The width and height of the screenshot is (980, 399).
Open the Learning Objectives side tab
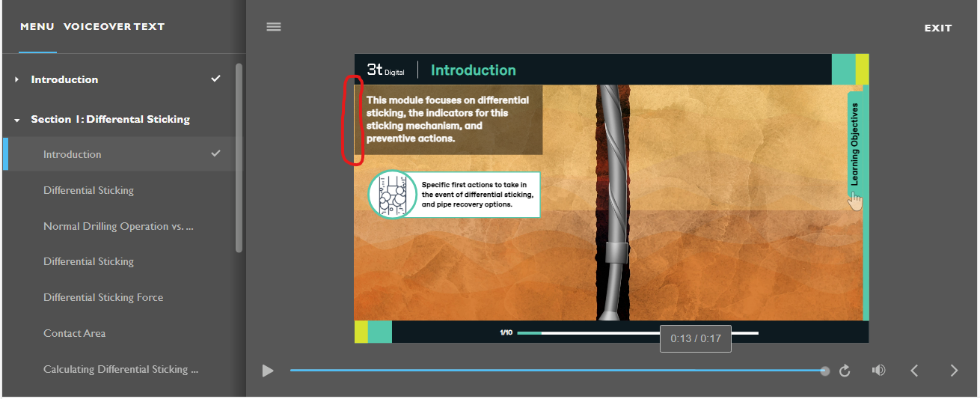[854, 144]
